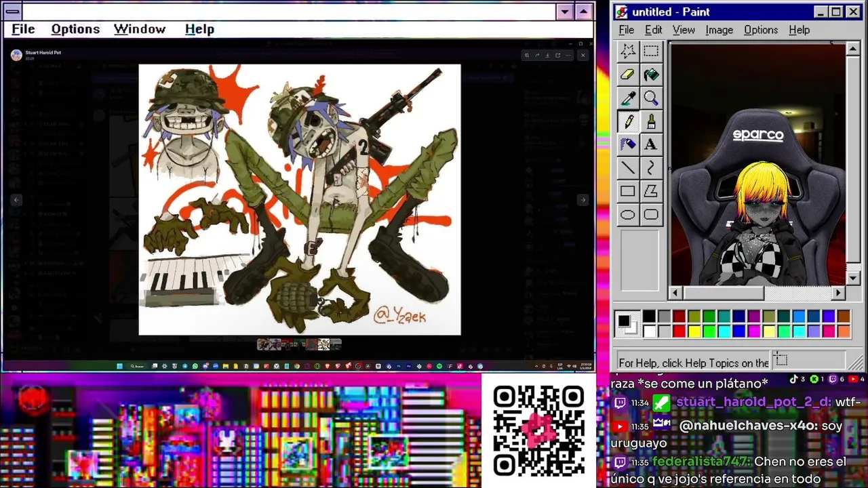
Task: Close the Discord image viewer with X
Action: 583,56
